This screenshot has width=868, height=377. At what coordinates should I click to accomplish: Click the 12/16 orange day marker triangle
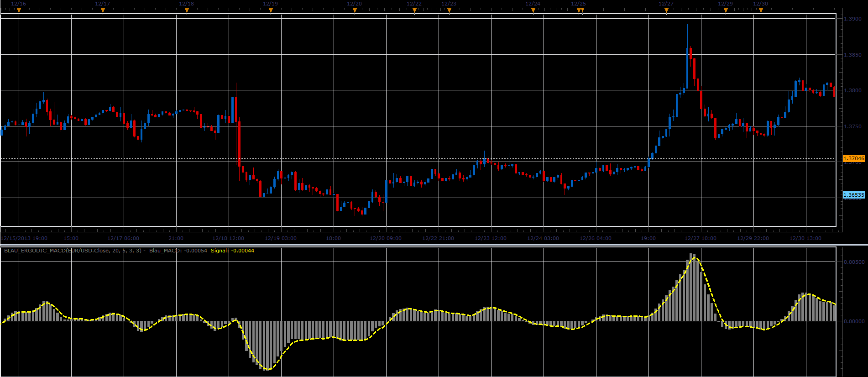(x=19, y=10)
